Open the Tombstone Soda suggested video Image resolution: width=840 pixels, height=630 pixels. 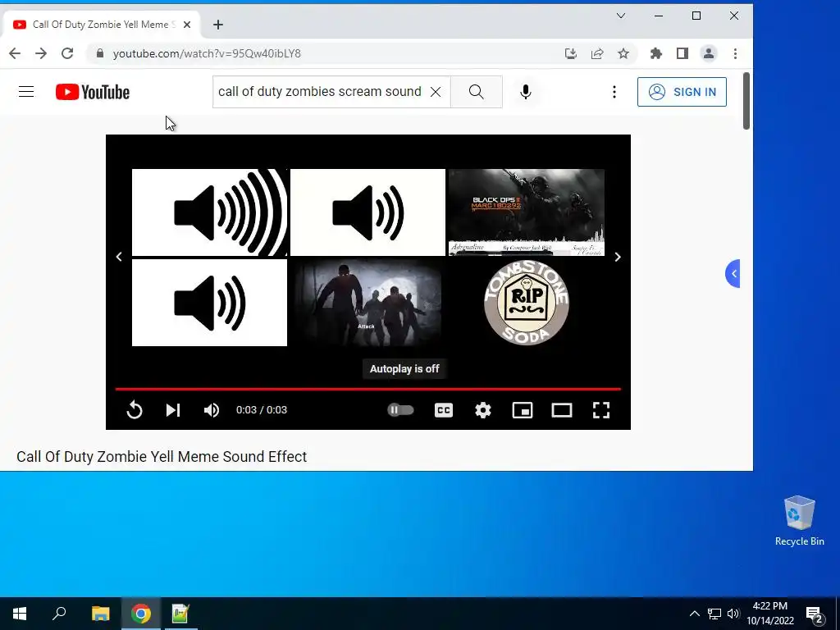point(526,303)
